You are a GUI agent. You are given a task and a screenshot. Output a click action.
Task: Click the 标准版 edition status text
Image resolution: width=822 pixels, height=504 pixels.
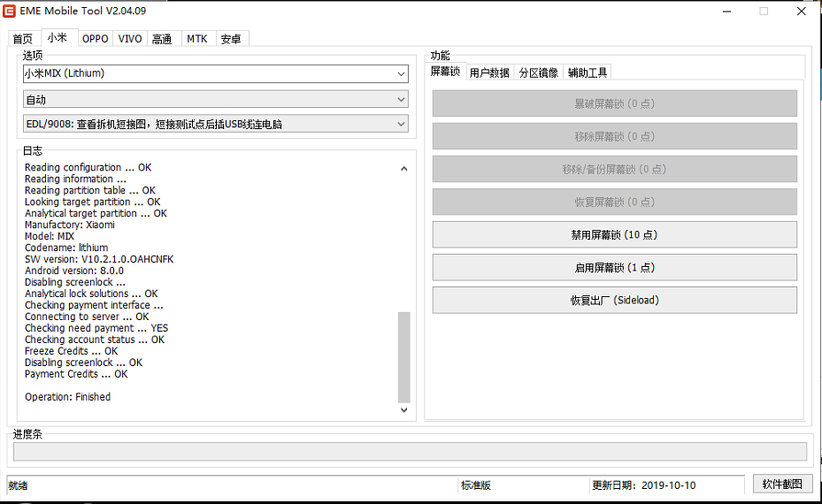476,485
